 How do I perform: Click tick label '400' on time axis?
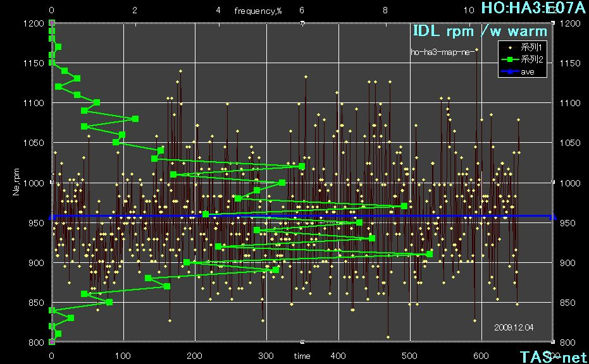(x=338, y=356)
